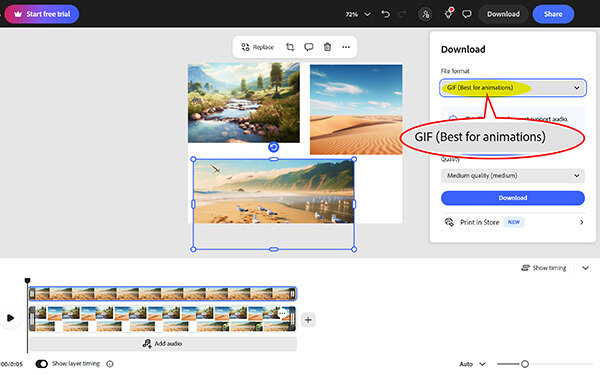Delete the selected image with trash icon
Image resolution: width=600 pixels, height=375 pixels.
pos(327,47)
